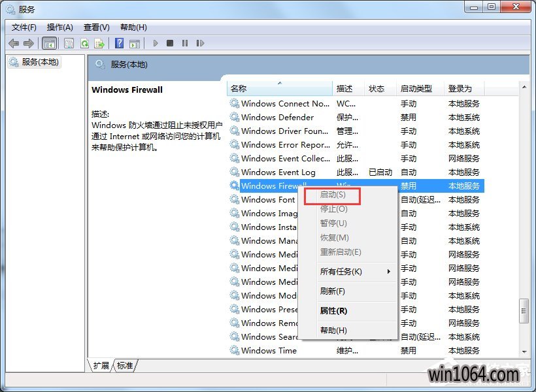Image resolution: width=536 pixels, height=392 pixels.
Task: Open the 文件(F) menu
Action: pyautogui.click(x=24, y=27)
